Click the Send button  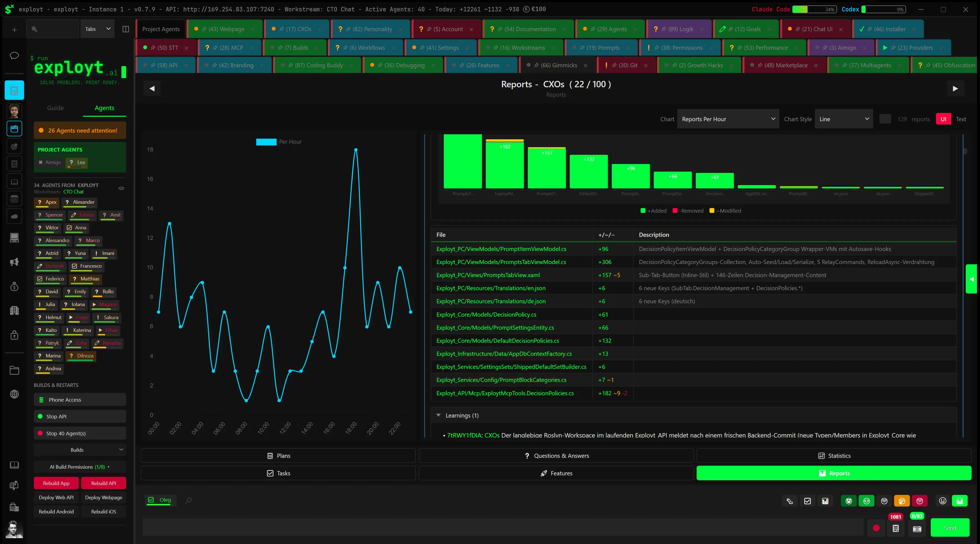(950, 528)
